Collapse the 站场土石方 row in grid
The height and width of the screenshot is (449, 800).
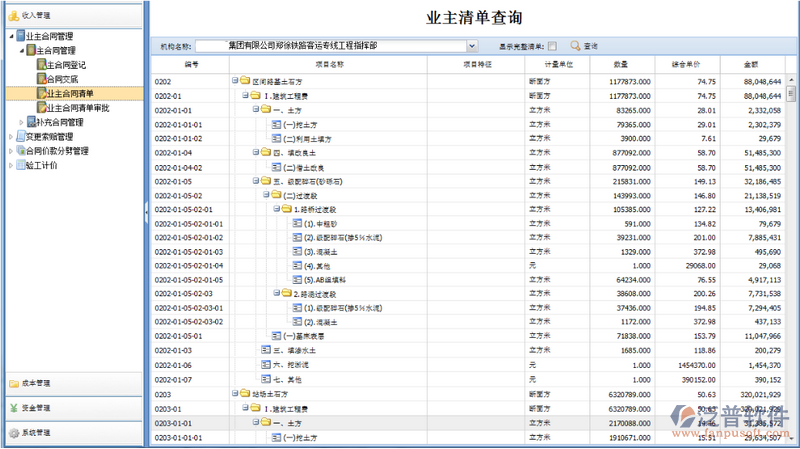click(234, 395)
